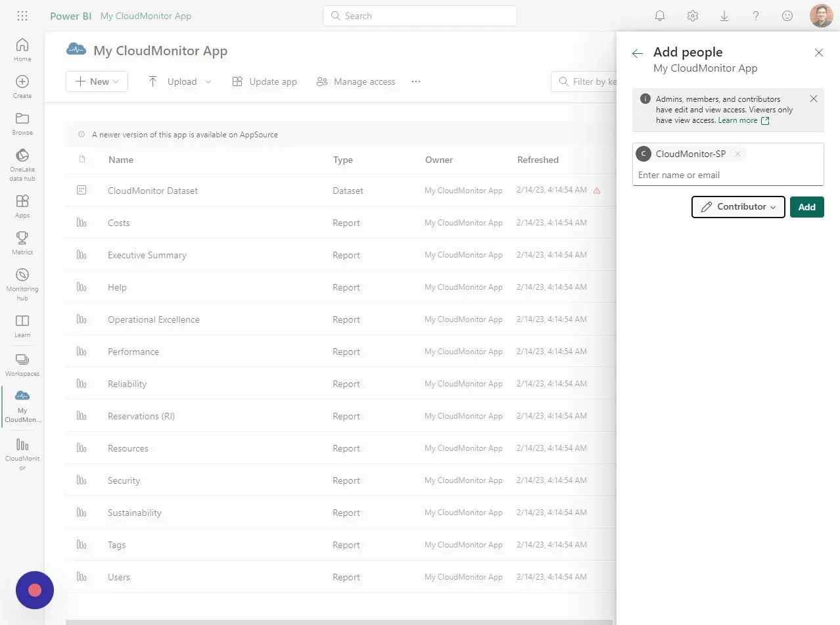840x625 pixels.
Task: Click the horizontal scrollbar at bottom
Action: (339, 622)
